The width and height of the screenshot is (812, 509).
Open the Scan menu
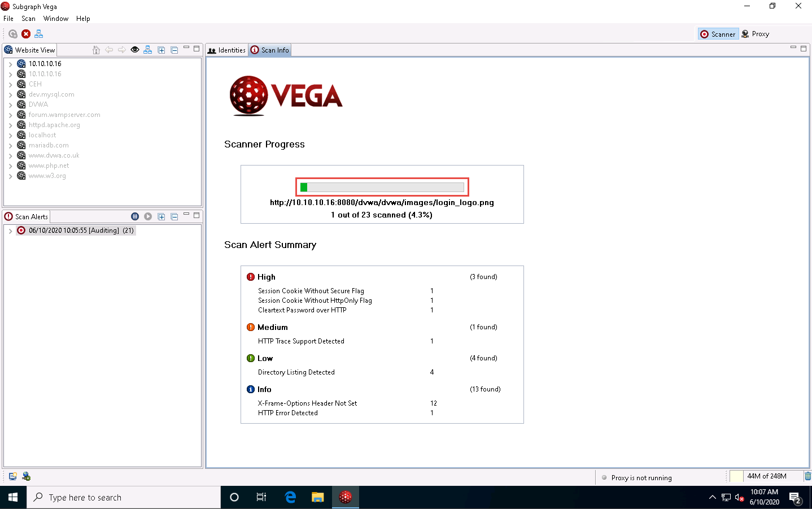(x=28, y=19)
